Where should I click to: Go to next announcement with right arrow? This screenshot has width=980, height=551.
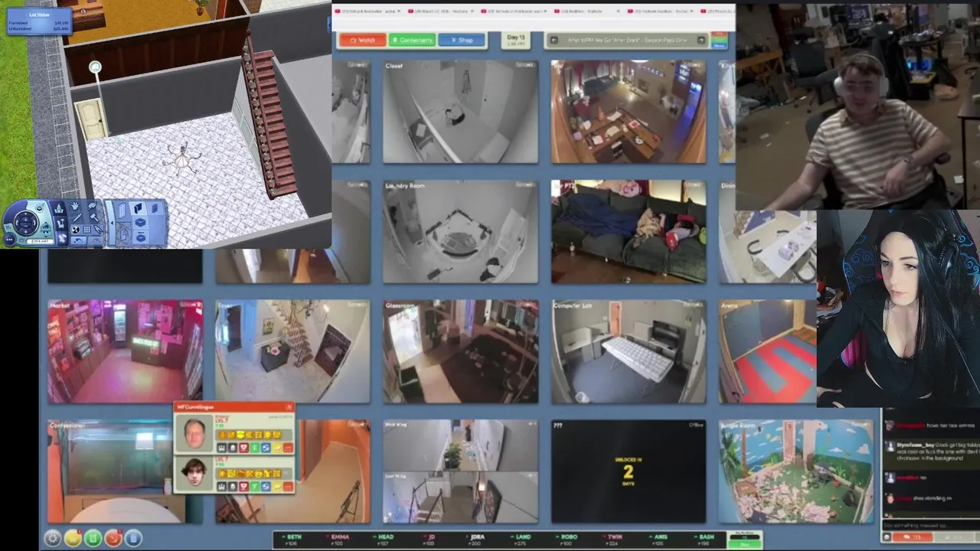(x=701, y=40)
